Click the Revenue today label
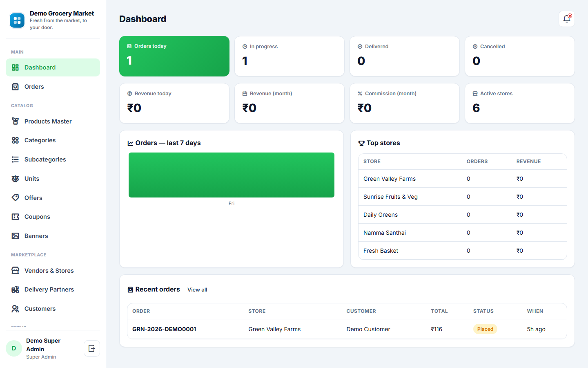This screenshot has width=588, height=368. pos(153,94)
